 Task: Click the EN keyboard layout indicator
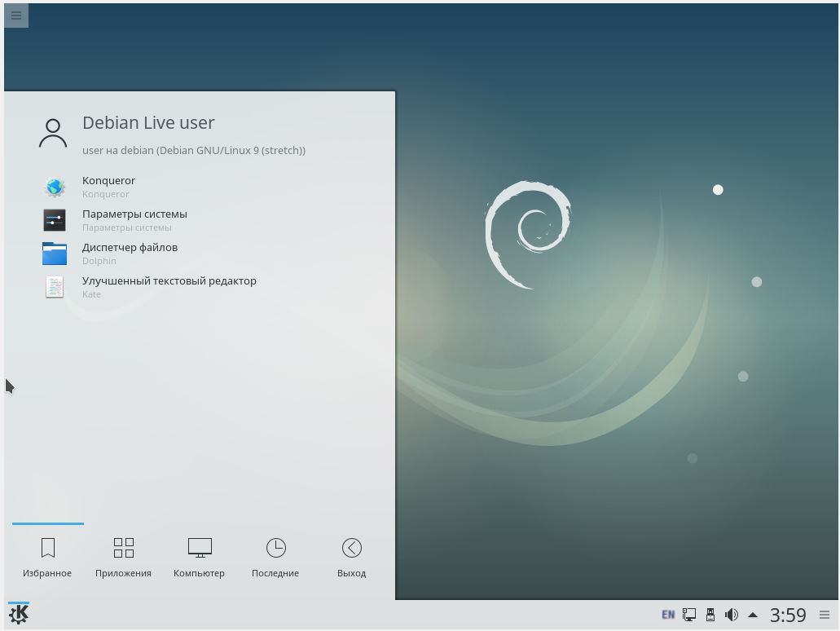[668, 615]
